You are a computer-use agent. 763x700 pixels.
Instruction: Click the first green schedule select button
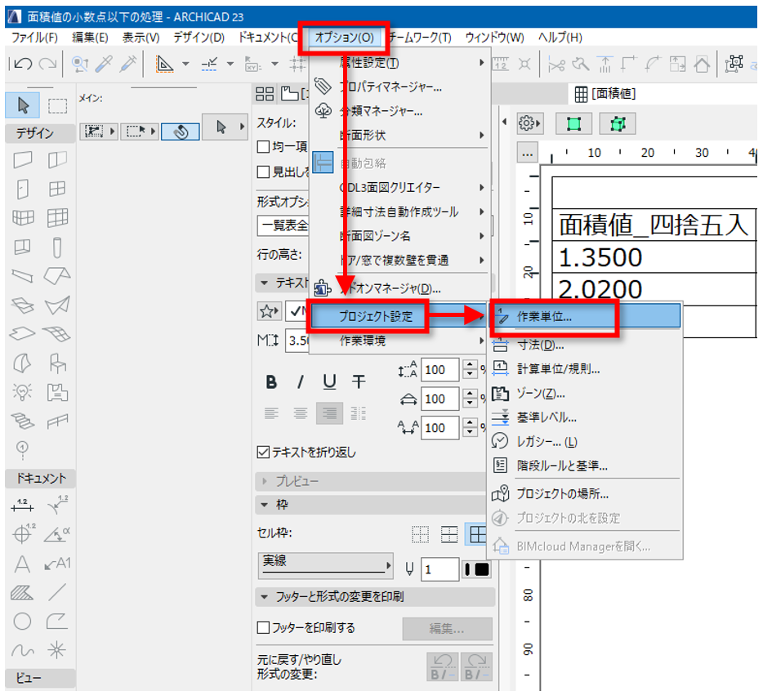click(573, 123)
